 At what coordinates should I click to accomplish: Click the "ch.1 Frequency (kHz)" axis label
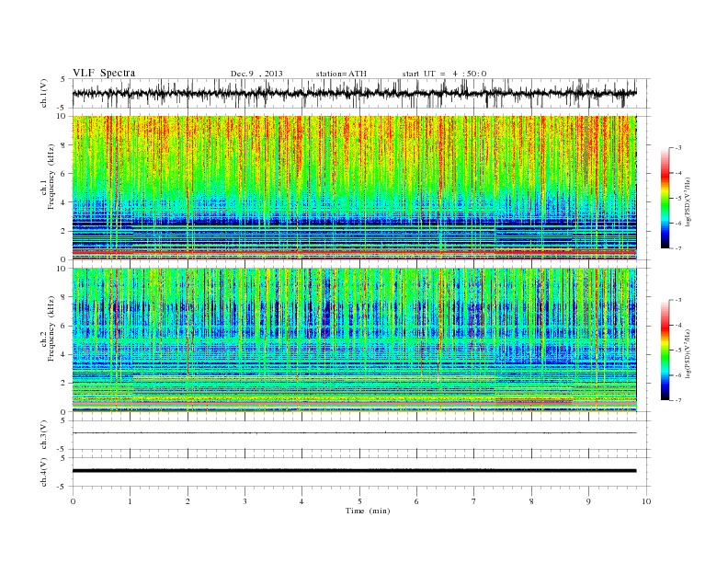(x=48, y=188)
